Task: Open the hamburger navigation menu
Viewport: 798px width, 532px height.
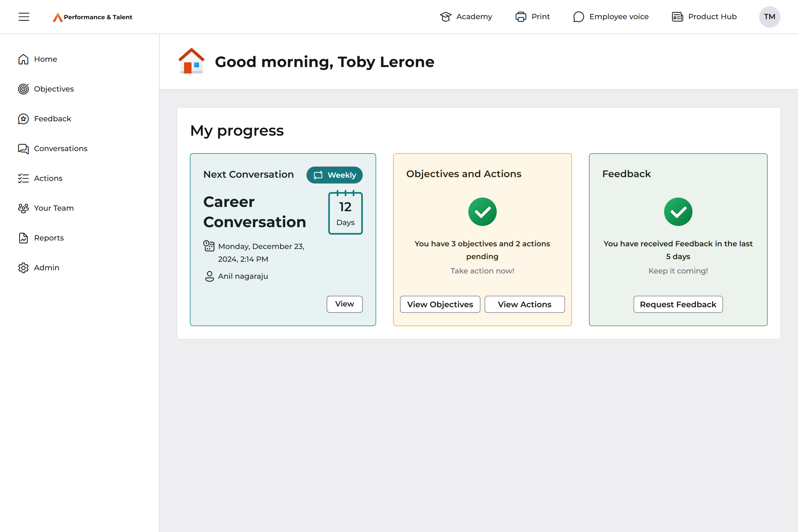Action: tap(24, 17)
